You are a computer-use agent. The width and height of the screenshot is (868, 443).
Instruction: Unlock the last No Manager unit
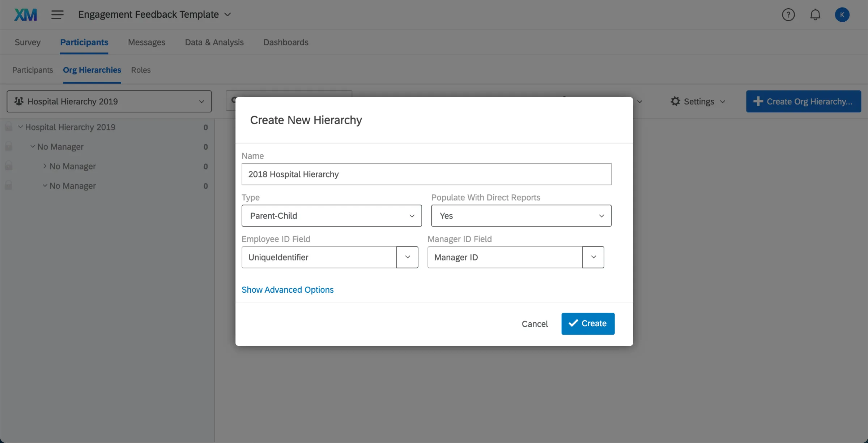tap(8, 185)
